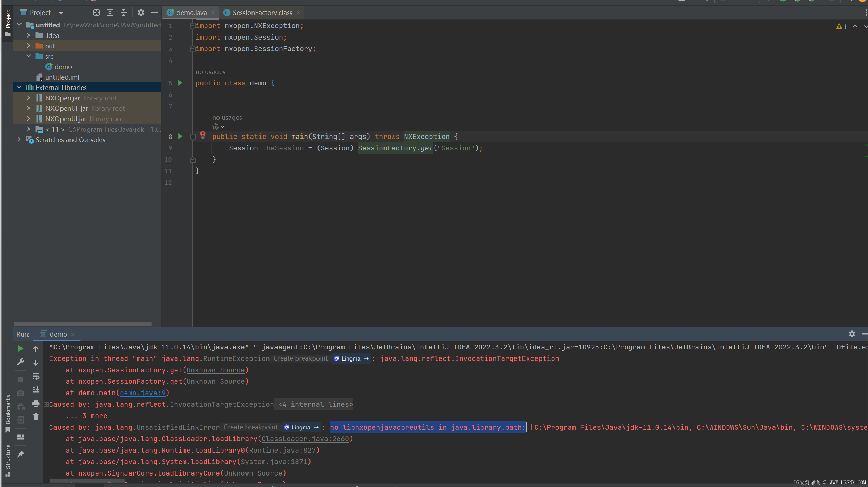Screen dimensions: 868x487
Task: Toggle the Project sidebar tab
Action: tap(8, 23)
